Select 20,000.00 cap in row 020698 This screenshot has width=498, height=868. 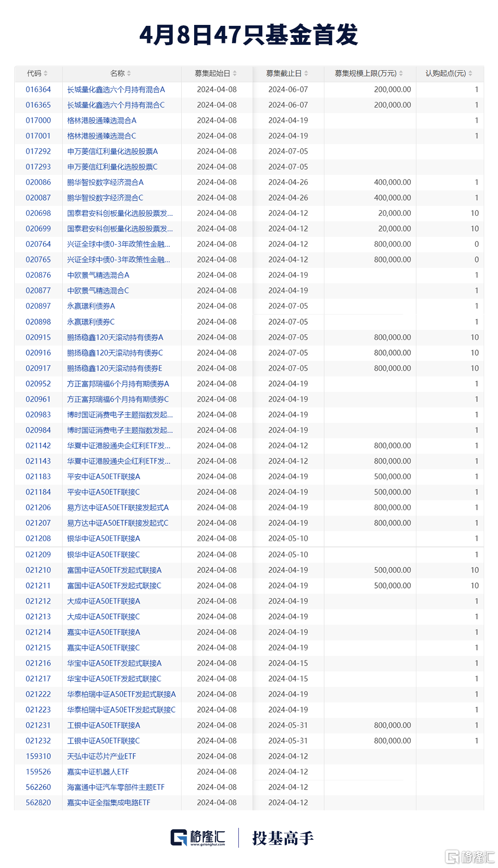coord(395,213)
